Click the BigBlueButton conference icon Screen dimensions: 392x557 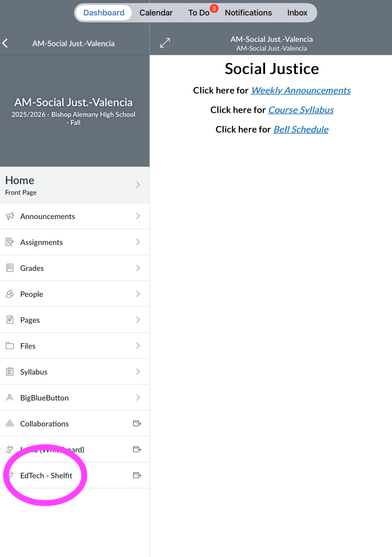pos(10,397)
